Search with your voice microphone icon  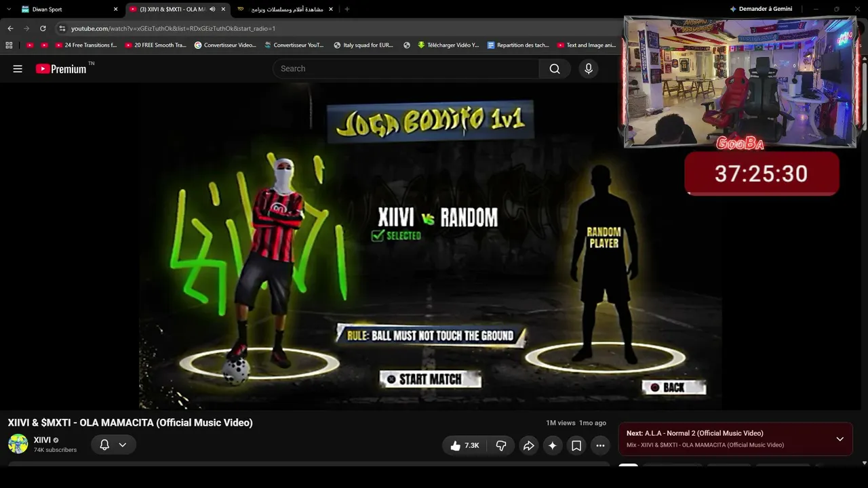coord(589,68)
